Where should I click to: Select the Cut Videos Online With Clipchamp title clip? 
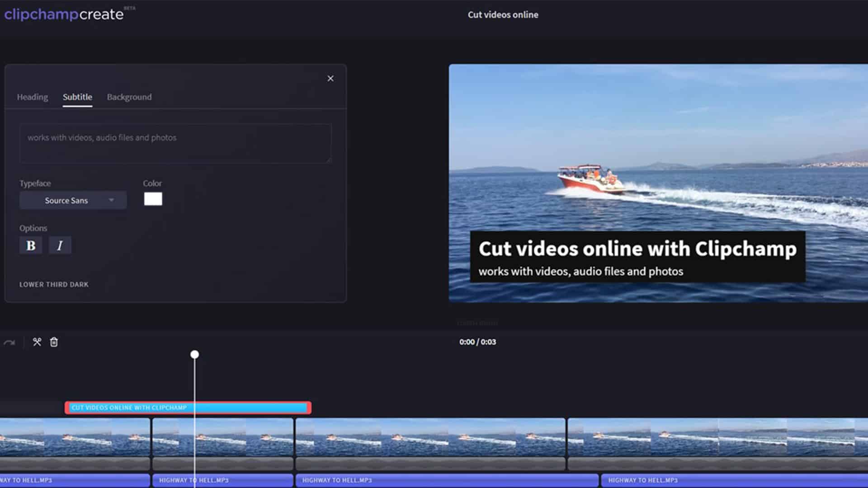coord(188,408)
